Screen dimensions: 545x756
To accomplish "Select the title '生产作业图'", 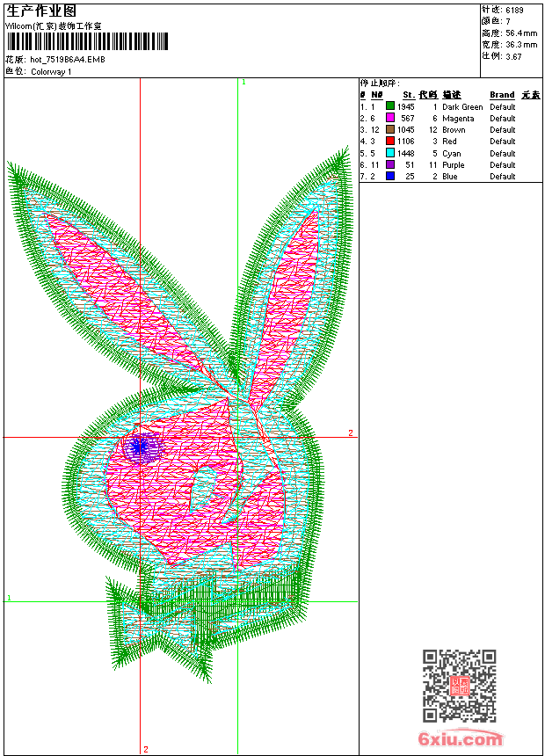I will point(41,11).
